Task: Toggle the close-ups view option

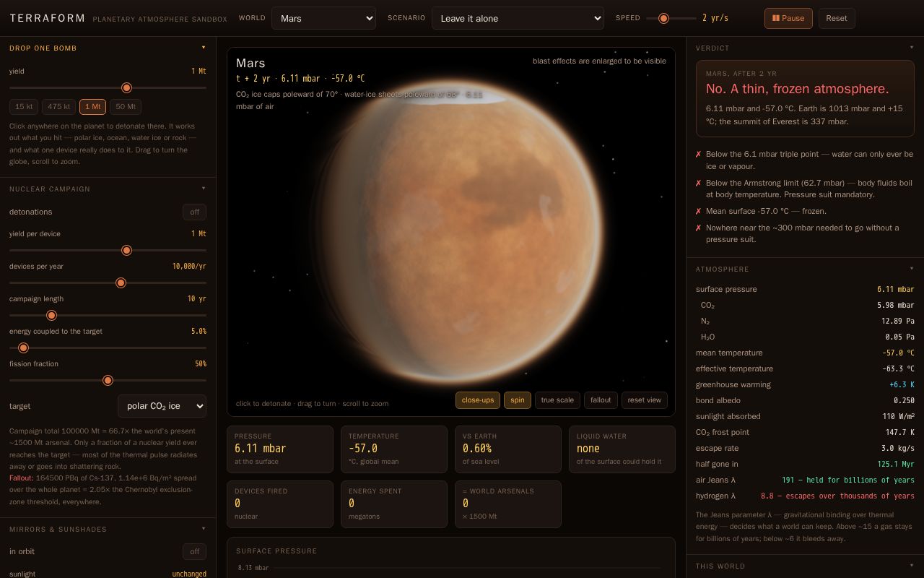Action: (x=478, y=400)
